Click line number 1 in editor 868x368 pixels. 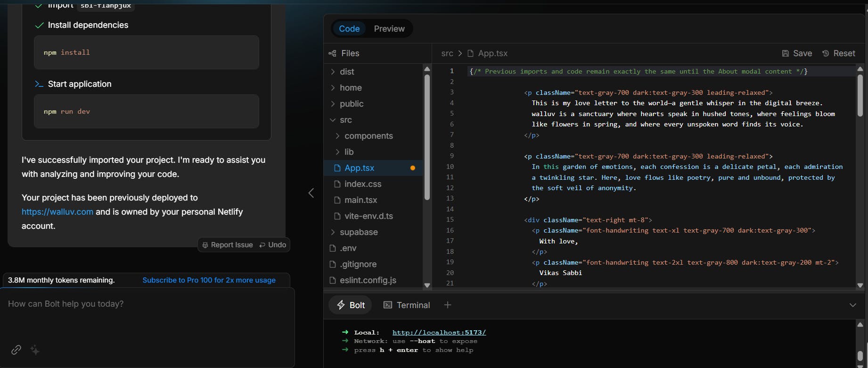[x=451, y=71]
